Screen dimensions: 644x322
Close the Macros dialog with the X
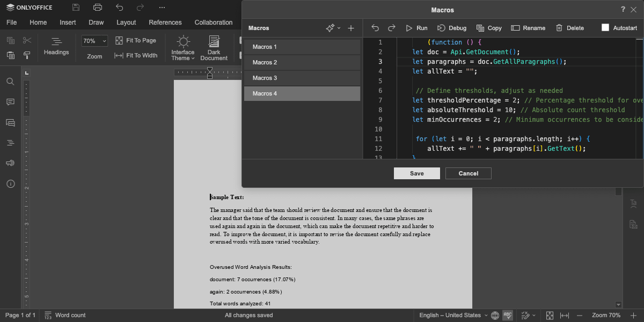[x=633, y=10]
